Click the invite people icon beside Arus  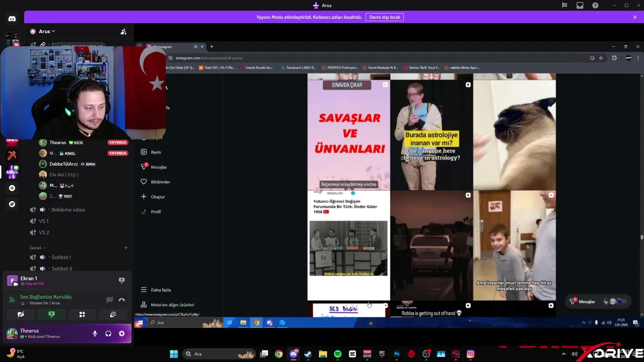[x=123, y=32]
